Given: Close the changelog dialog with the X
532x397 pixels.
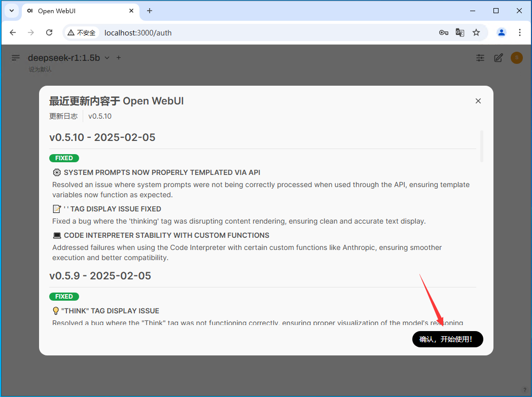Looking at the screenshot, I should pyautogui.click(x=478, y=101).
